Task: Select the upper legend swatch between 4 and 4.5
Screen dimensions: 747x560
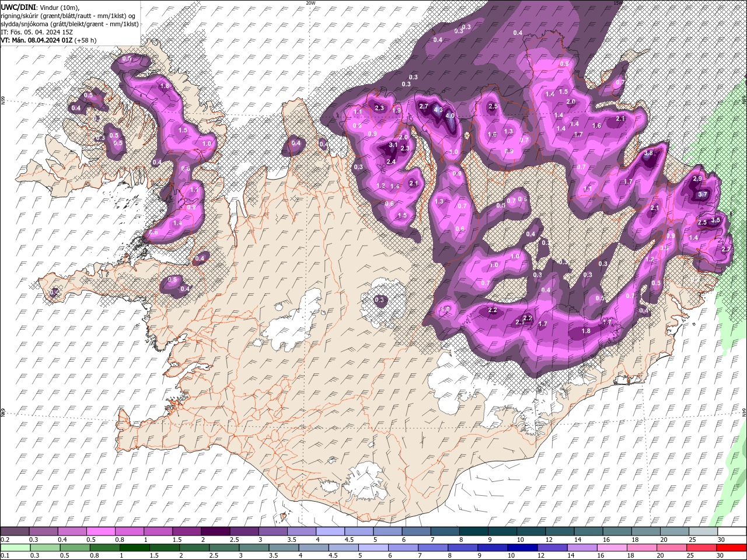Action: [x=329, y=531]
